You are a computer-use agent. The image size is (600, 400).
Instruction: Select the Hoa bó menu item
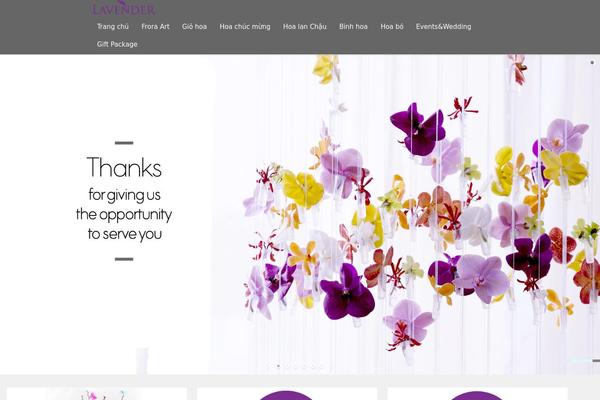[392, 26]
